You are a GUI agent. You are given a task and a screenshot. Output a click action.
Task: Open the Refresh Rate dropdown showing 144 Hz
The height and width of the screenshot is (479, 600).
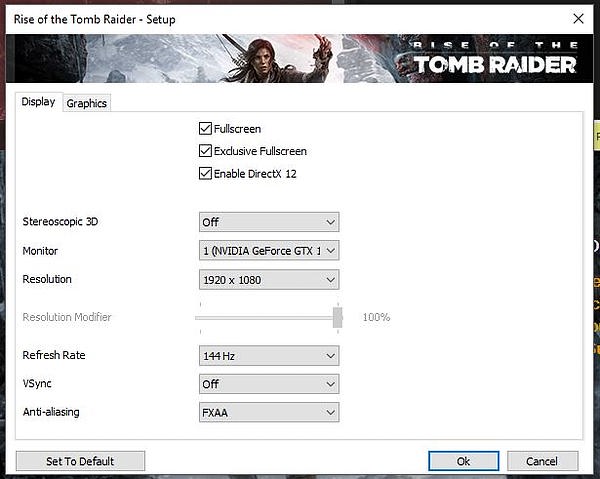point(269,356)
